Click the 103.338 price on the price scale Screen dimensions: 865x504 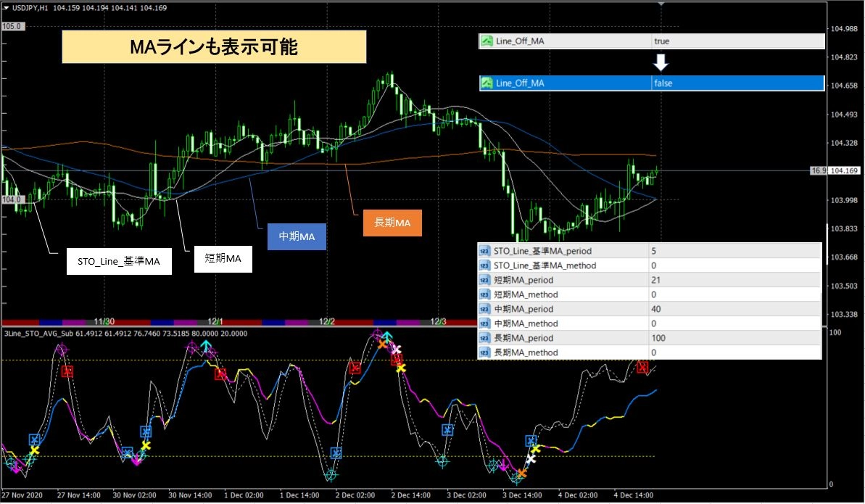coord(844,314)
